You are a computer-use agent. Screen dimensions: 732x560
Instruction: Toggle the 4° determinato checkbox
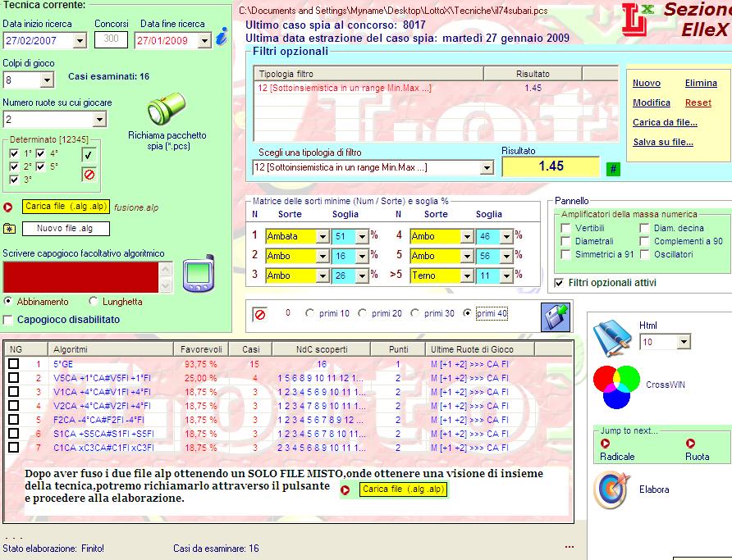point(40,153)
